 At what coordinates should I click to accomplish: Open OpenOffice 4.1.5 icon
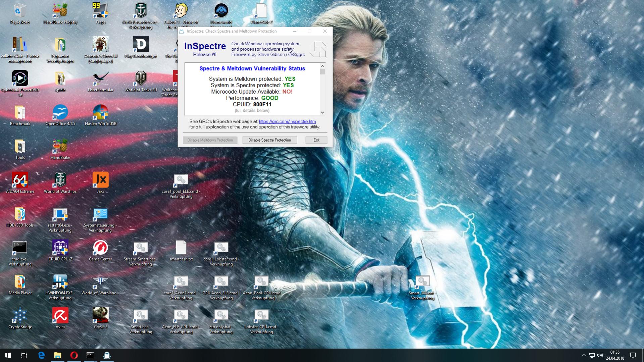tap(60, 115)
